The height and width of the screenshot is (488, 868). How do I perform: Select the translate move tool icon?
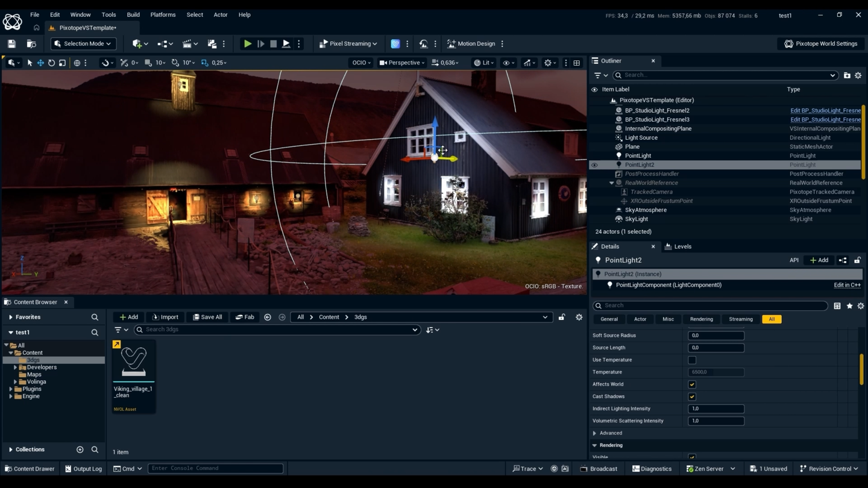40,63
